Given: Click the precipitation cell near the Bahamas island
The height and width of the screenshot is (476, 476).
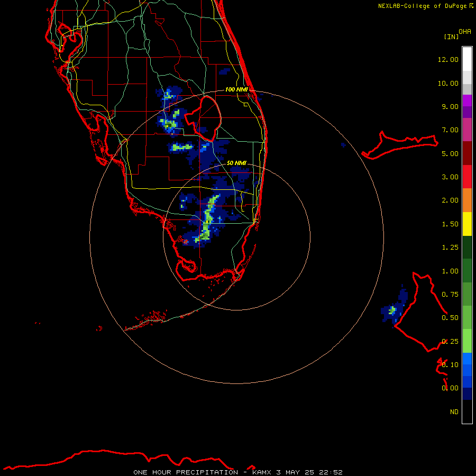Looking at the screenshot, I should coord(394,305).
